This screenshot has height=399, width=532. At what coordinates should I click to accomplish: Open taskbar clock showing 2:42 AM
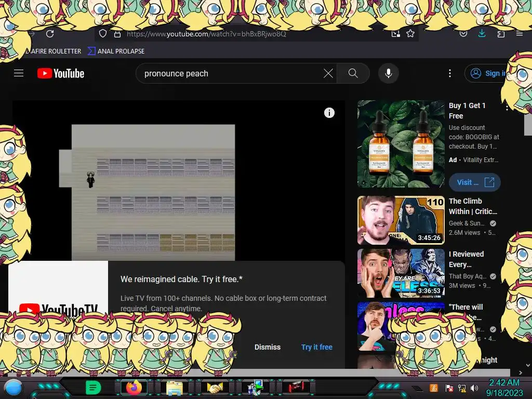click(x=504, y=388)
